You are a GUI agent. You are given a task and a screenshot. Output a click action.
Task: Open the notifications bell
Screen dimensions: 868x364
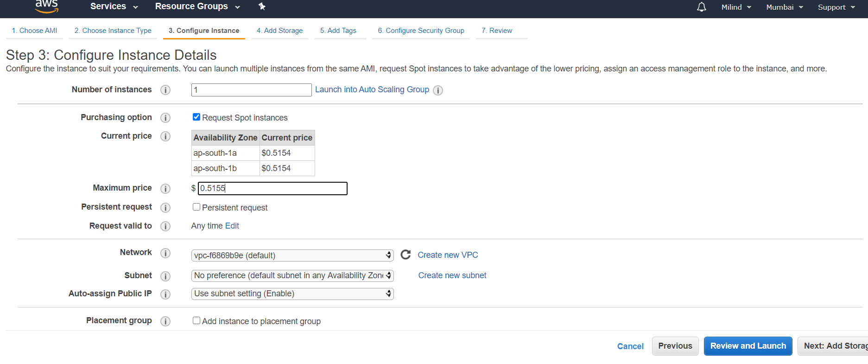(x=702, y=7)
